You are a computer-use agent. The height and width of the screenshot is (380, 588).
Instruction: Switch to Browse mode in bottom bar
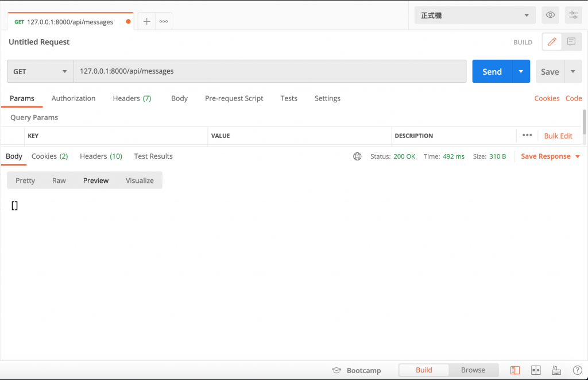(x=473, y=370)
